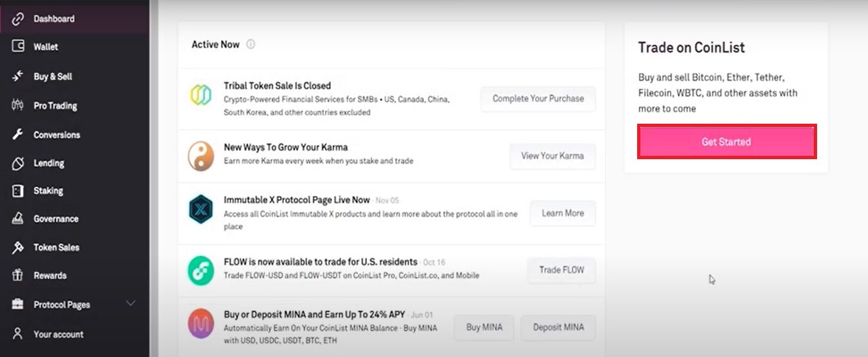
Task: Click the Wallet icon in sidebar
Action: pyautogui.click(x=18, y=46)
